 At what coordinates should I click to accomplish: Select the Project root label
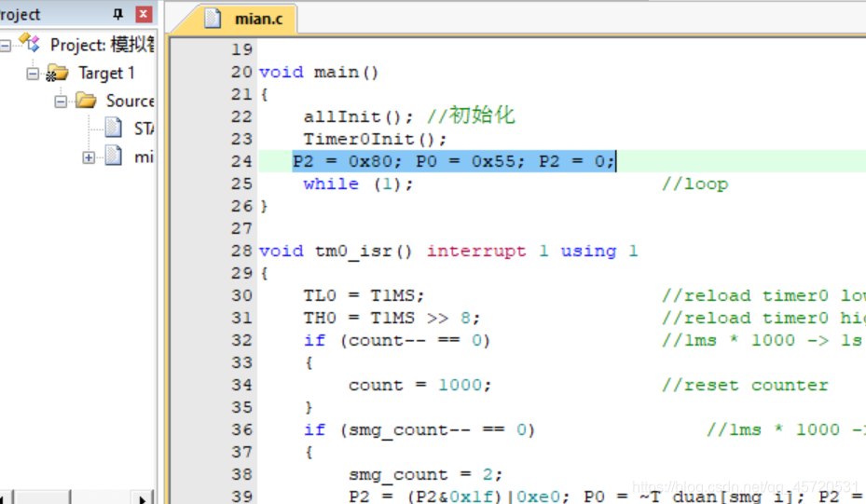(x=103, y=44)
